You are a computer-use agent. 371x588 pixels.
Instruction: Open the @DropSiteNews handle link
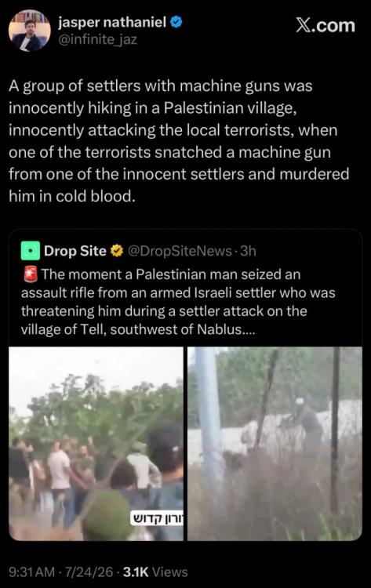pos(180,251)
